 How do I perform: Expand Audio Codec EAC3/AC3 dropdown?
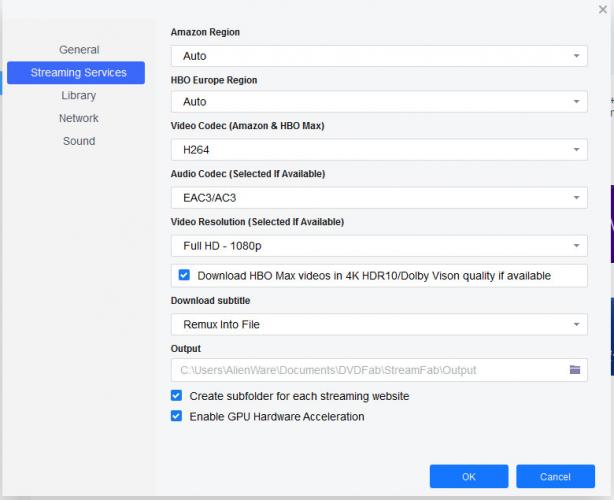378,198
